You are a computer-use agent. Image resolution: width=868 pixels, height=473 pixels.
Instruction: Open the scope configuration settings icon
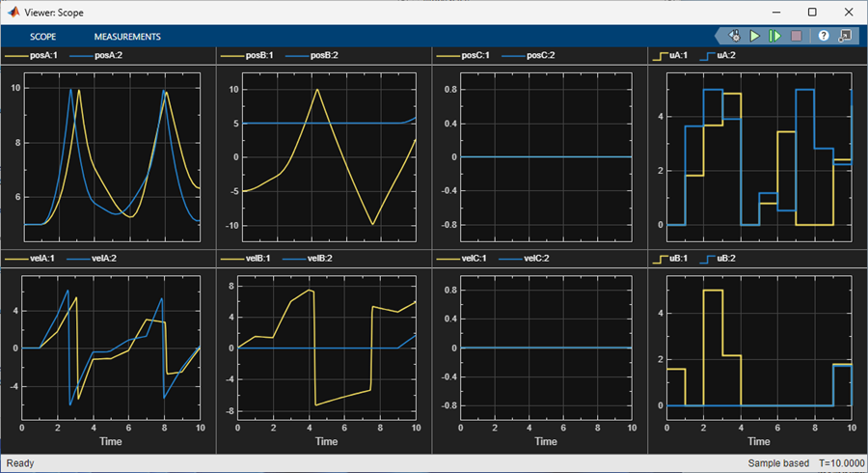click(x=734, y=36)
